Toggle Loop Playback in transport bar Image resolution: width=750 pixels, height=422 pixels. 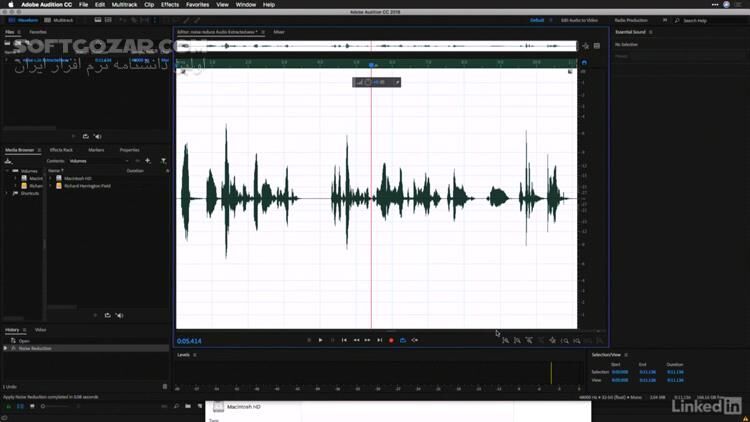click(x=403, y=340)
